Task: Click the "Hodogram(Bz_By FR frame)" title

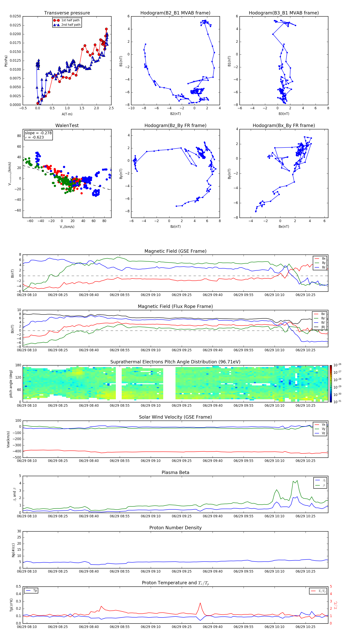Action: [x=175, y=125]
